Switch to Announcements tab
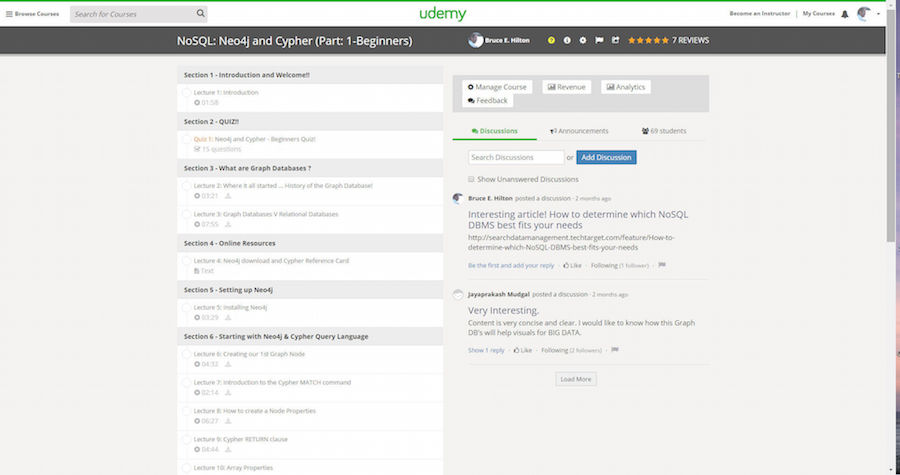900x475 pixels. tap(579, 131)
